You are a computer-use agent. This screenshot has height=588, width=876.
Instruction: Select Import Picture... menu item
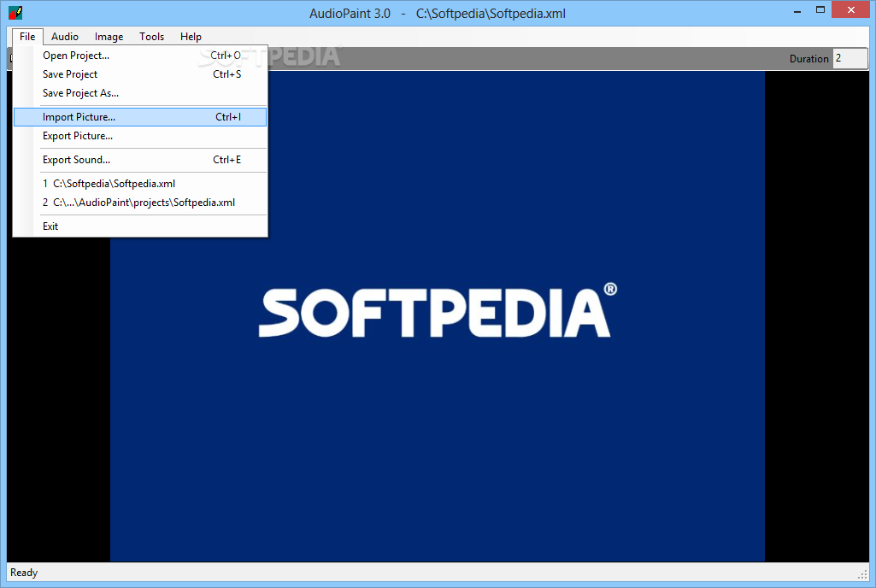[140, 117]
